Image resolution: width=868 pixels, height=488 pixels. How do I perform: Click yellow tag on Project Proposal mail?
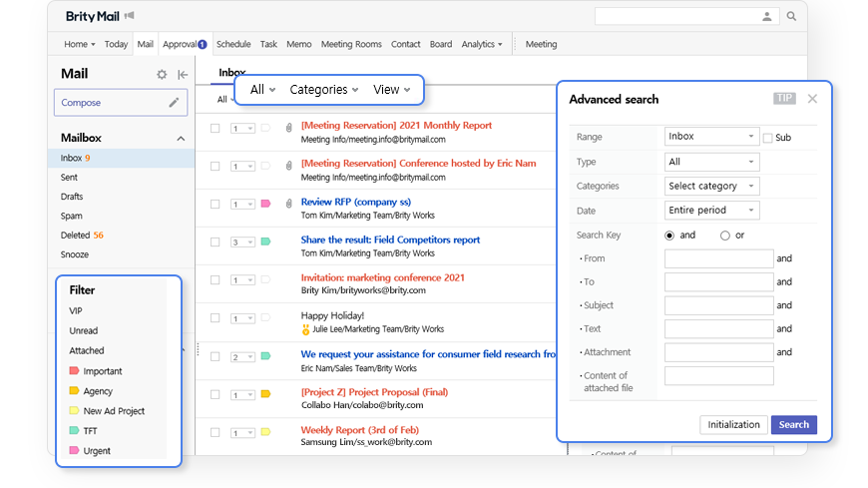click(265, 394)
